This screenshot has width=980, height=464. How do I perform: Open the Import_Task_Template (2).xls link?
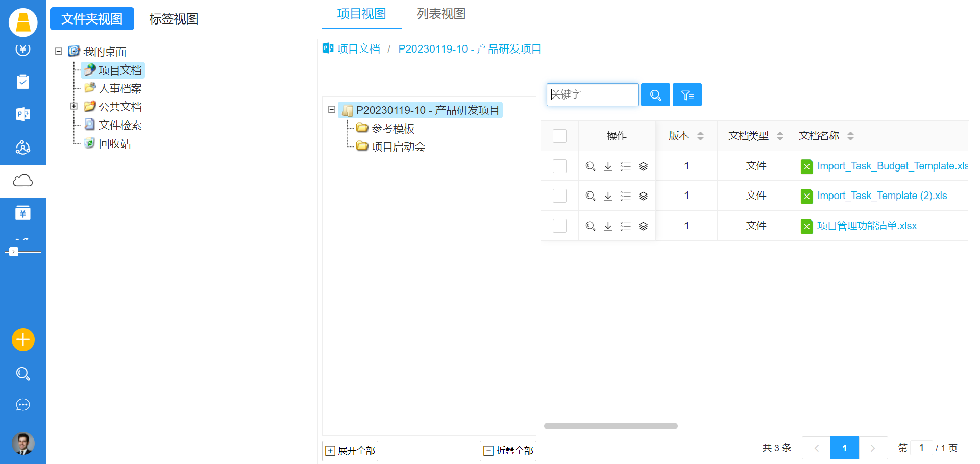pos(881,196)
